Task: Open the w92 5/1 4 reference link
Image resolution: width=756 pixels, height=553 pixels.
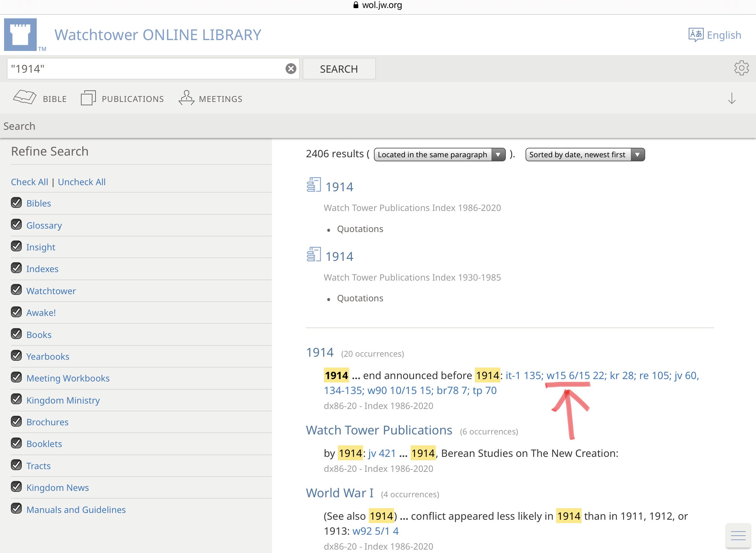Action: point(375,531)
